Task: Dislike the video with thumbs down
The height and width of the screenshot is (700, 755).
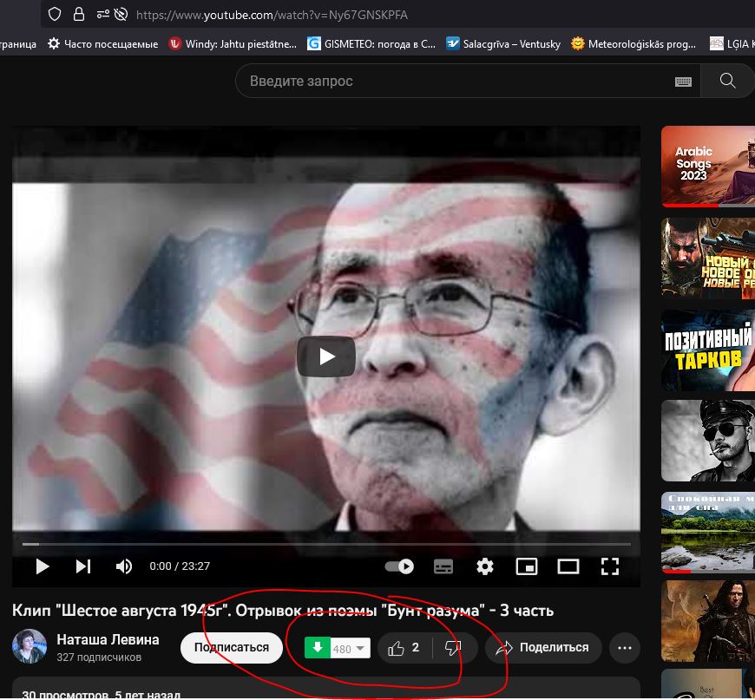Action: tap(454, 648)
